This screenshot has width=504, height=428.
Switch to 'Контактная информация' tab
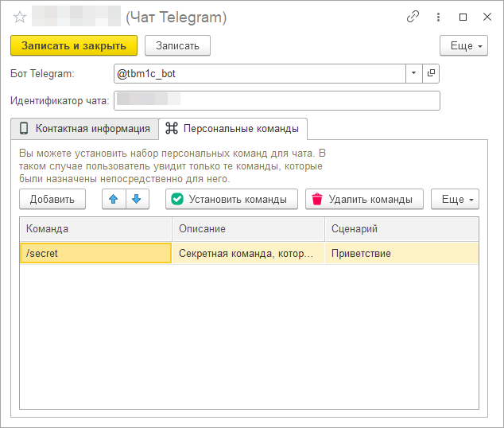point(85,129)
